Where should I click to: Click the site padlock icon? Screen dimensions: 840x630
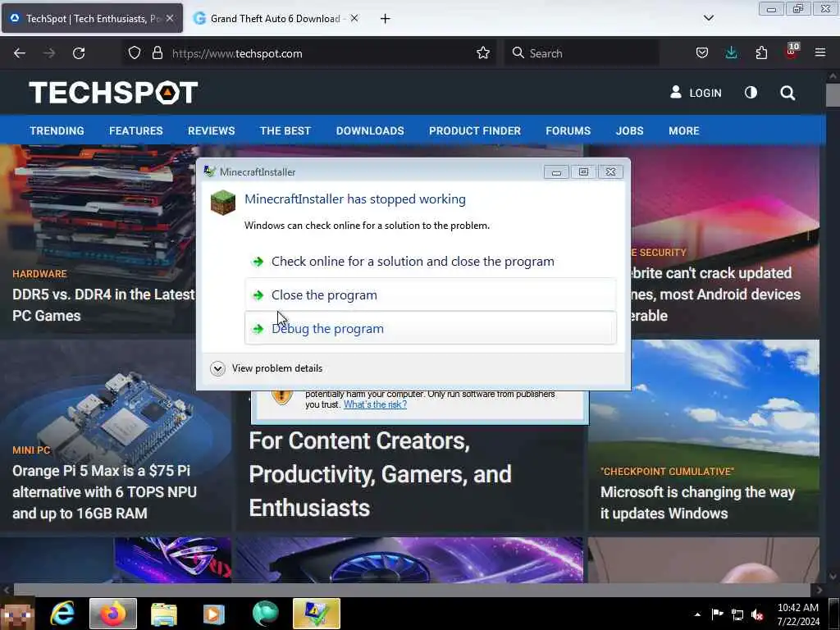click(157, 53)
